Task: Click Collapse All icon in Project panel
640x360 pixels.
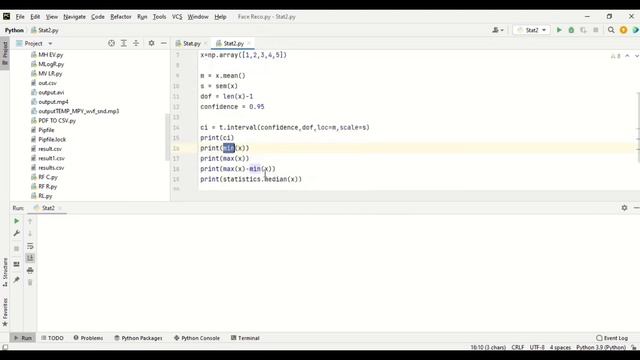Action: tap(136, 43)
